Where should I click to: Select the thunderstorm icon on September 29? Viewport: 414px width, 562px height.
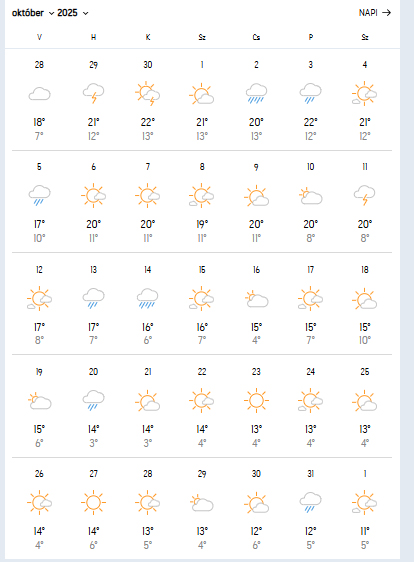coord(94,94)
